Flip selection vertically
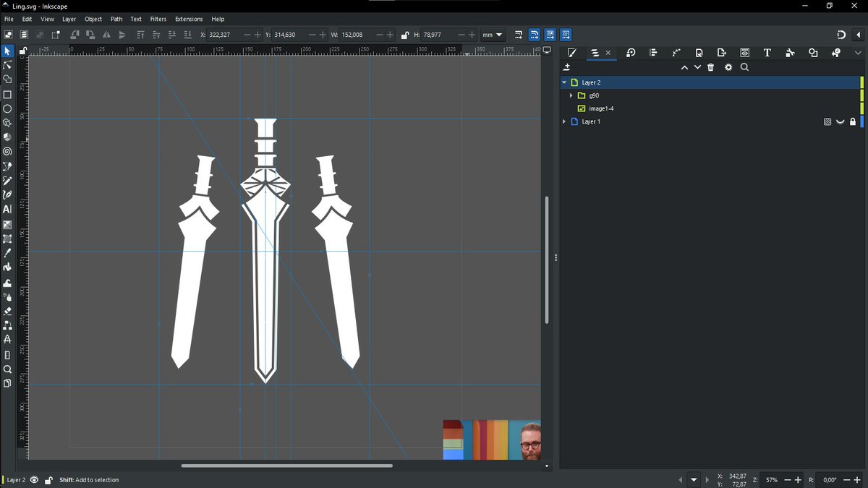 point(122,35)
